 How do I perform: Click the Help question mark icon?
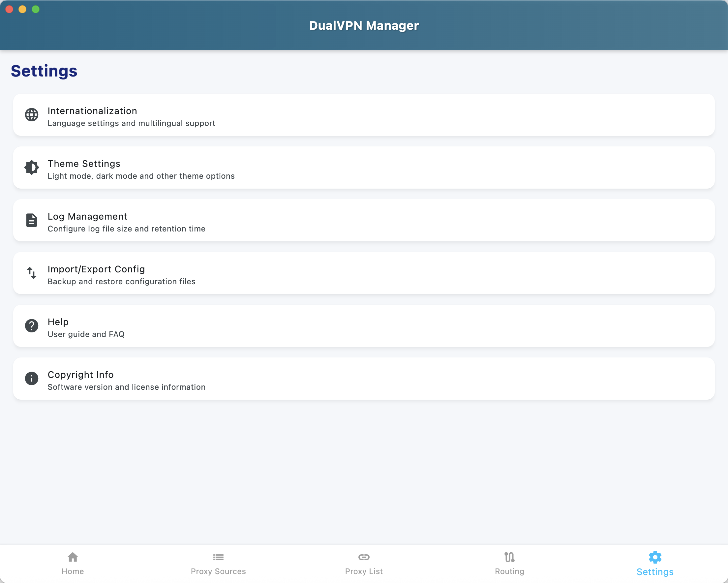32,325
